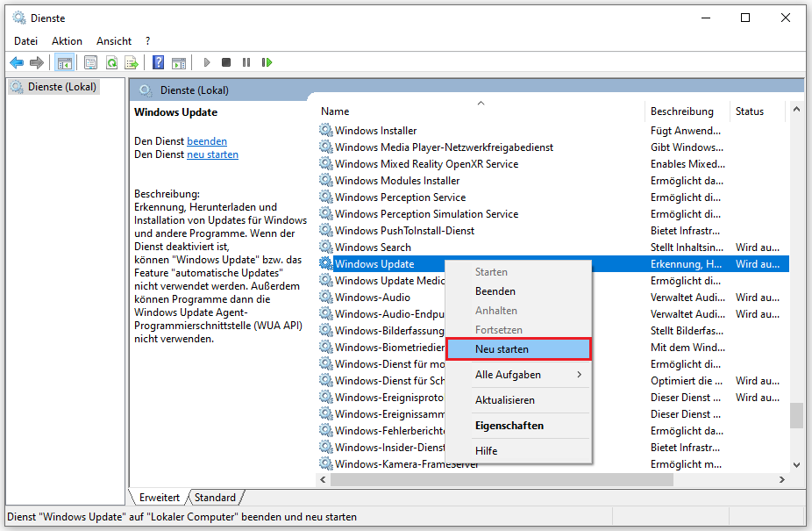Viewport: 812px width, 531px height.
Task: Click the gear icon of Windows-Kamera-Frameserver
Action: click(x=325, y=463)
